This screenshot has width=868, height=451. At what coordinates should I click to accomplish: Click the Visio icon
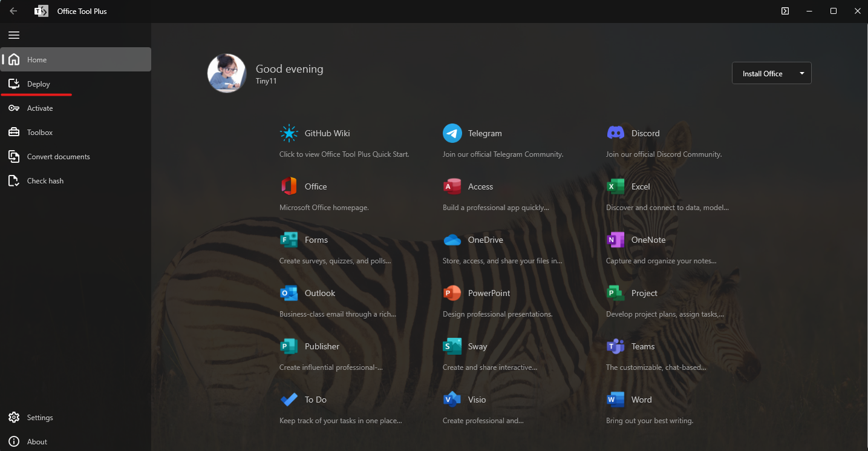[452, 400]
